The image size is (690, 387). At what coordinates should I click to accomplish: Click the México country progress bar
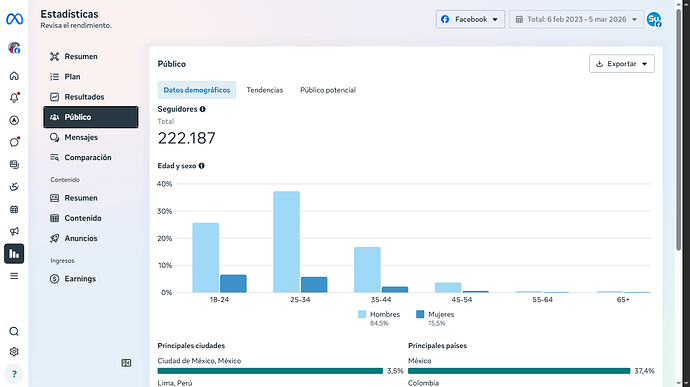pos(519,371)
